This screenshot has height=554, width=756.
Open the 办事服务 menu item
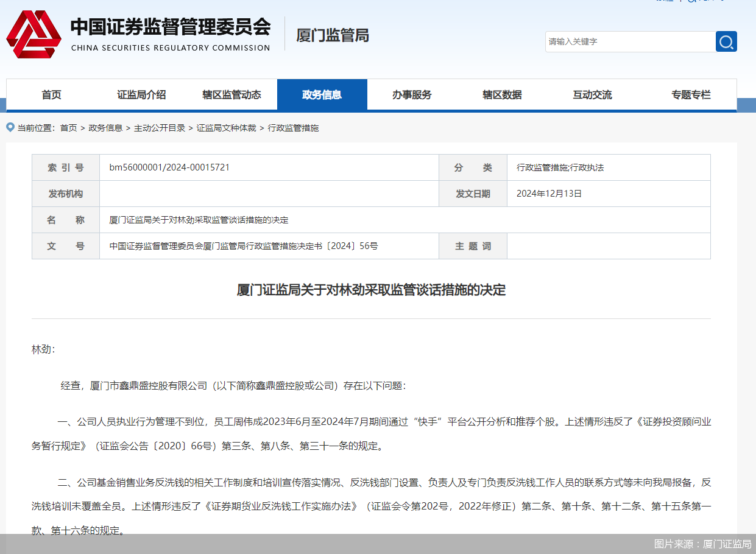pos(412,95)
